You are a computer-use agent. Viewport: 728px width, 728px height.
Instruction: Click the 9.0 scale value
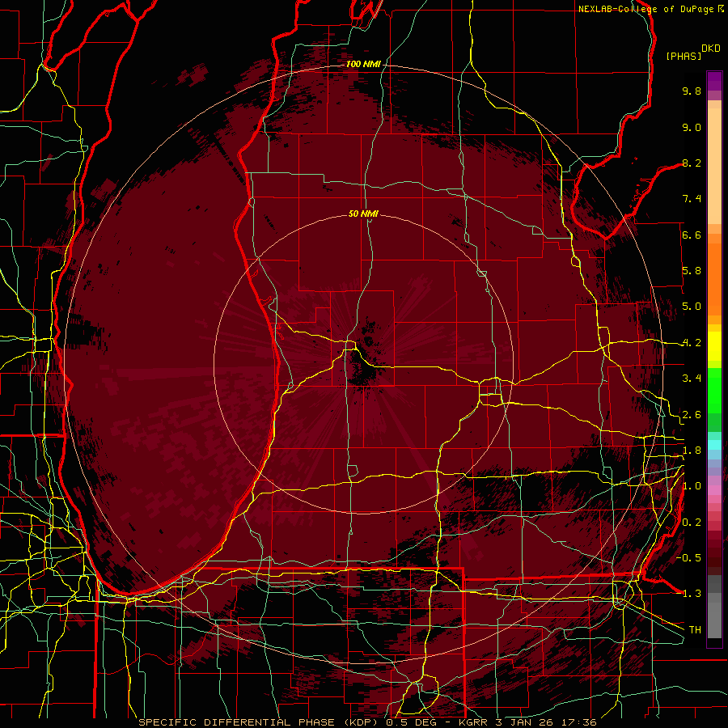(x=692, y=127)
